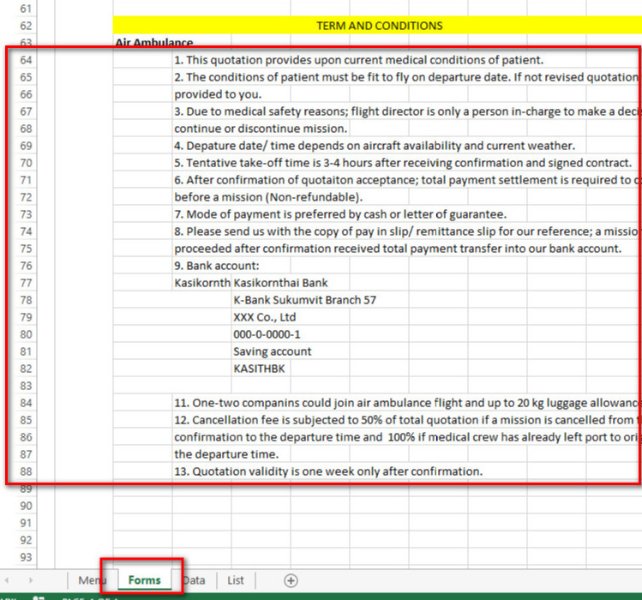The width and height of the screenshot is (642, 600).
Task: Select the XXX Co., Ltd cell
Action: pyautogui.click(x=265, y=317)
